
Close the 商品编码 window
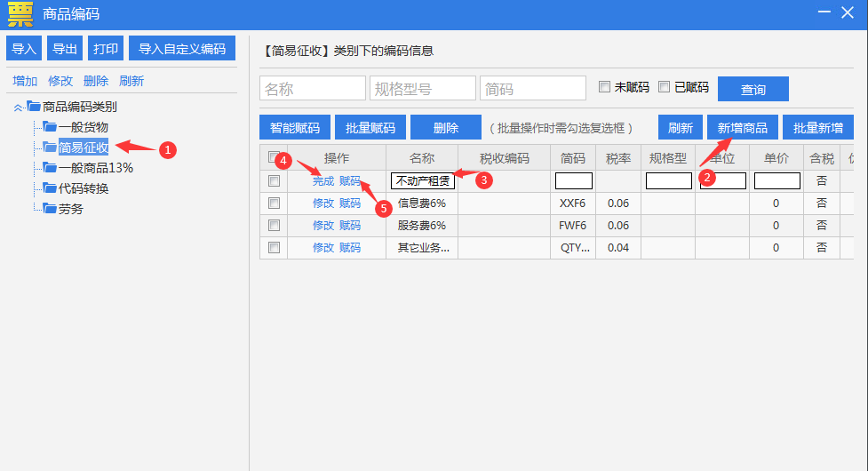pyautogui.click(x=848, y=12)
